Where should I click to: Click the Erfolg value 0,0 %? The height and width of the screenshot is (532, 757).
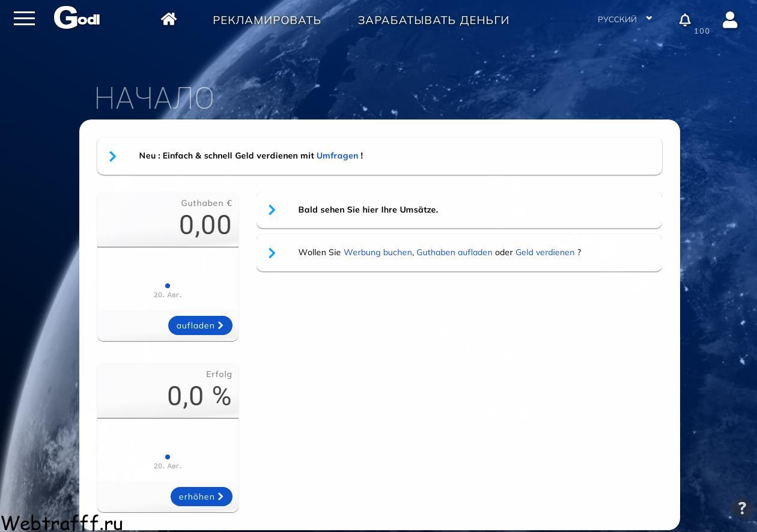coord(199,396)
